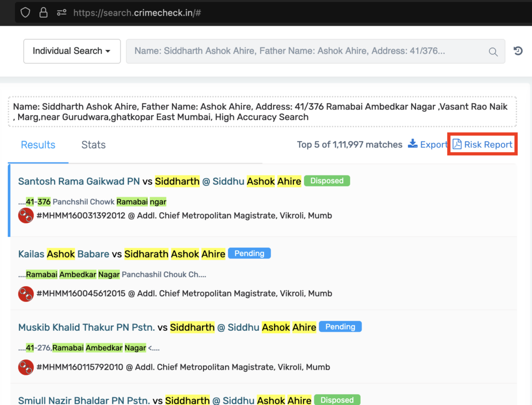Click address snippet Ramabai Ambedkar Nagar Panchashil Chouk
The image size is (532, 405).
pos(112,274)
